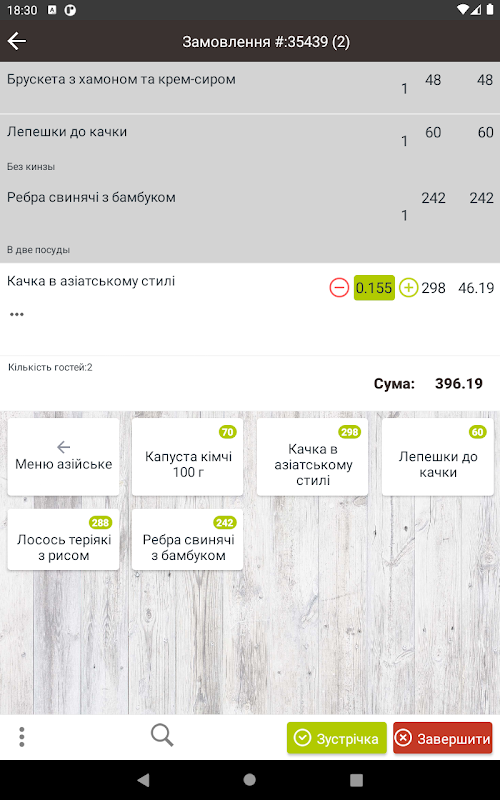Add Капуста кімчі 100 г to order

pos(187,457)
